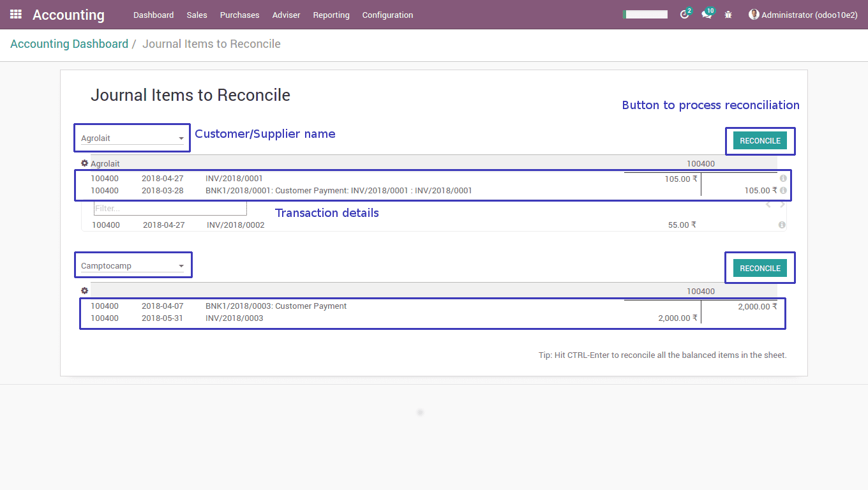The width and height of the screenshot is (868, 490).
Task: Click Reconcile button for Camptocamp
Action: 759,269
